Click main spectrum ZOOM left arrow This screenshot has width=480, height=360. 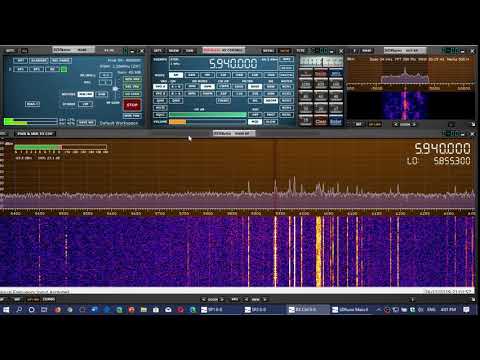tap(204, 300)
